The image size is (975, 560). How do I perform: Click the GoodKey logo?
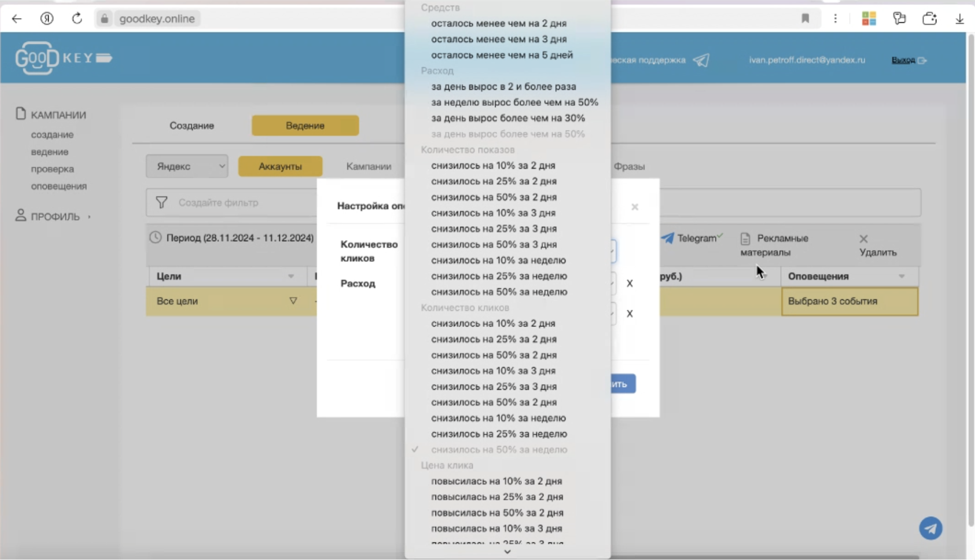[63, 58]
